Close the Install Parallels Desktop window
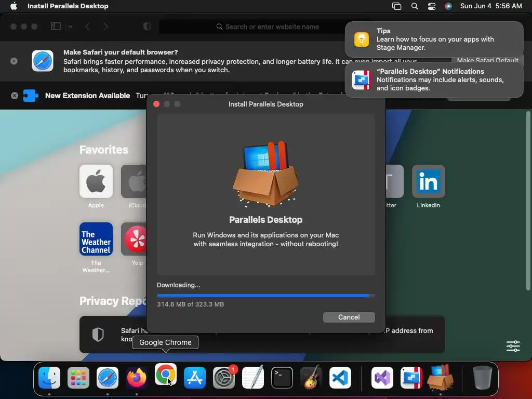532x399 pixels. [x=156, y=104]
